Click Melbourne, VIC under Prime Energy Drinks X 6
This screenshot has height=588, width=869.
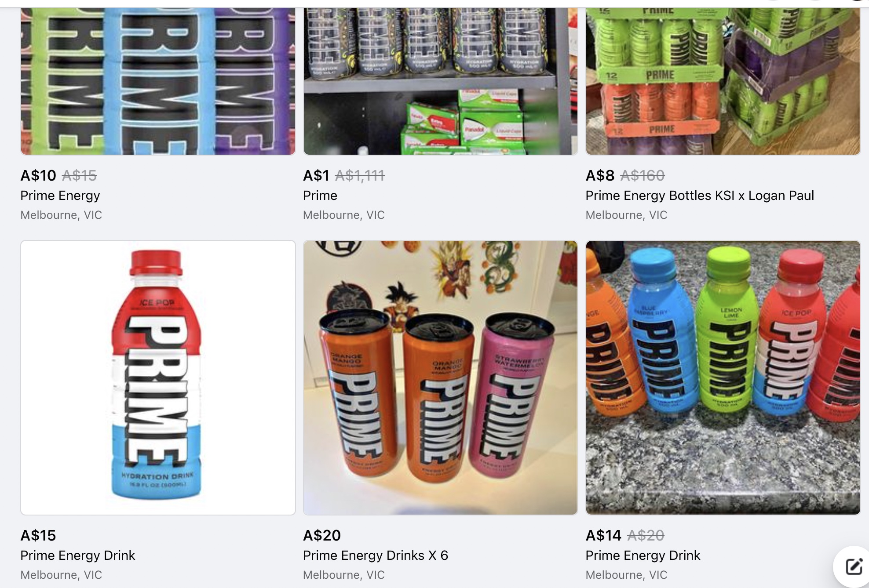coord(344,575)
